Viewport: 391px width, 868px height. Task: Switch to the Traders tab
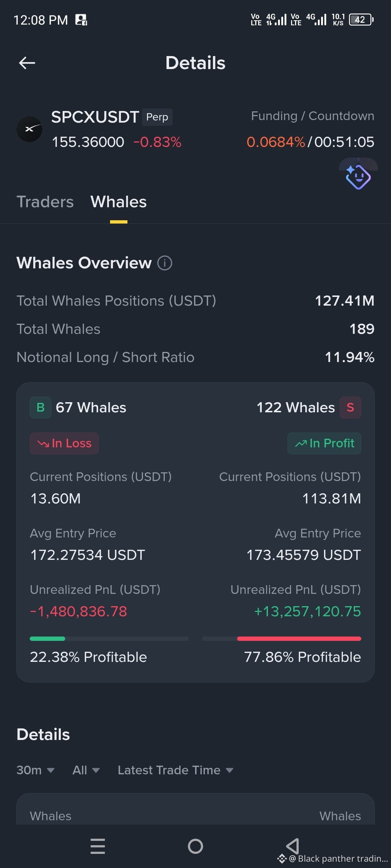[45, 202]
